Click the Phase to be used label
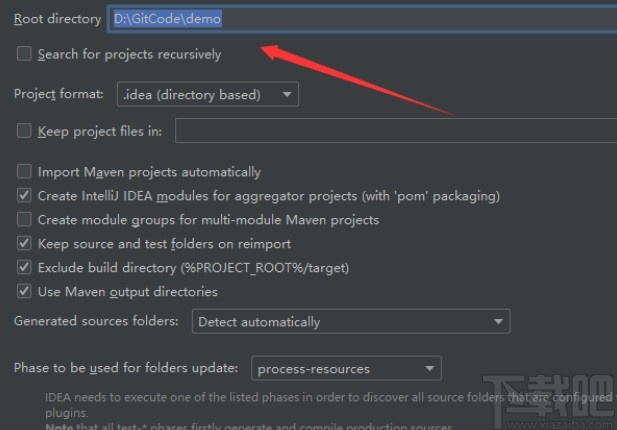The height and width of the screenshot is (430, 617). [x=126, y=369]
